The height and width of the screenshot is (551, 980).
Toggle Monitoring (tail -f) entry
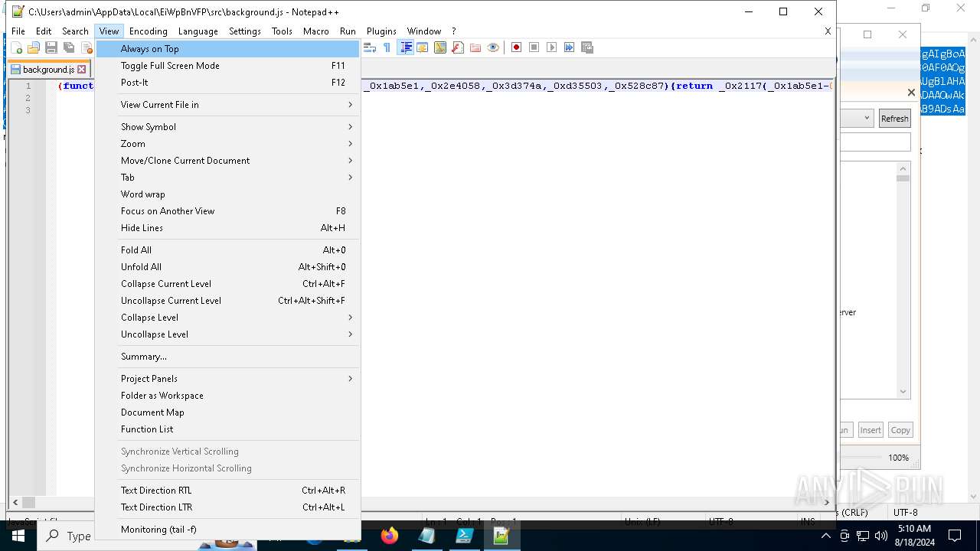[x=227, y=530]
